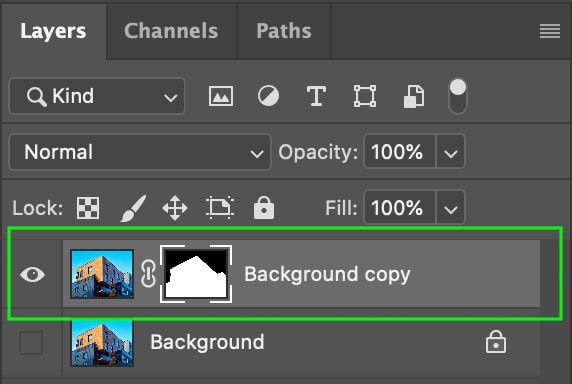
Task: Filter for shape layers icon
Action: pyautogui.click(x=365, y=96)
